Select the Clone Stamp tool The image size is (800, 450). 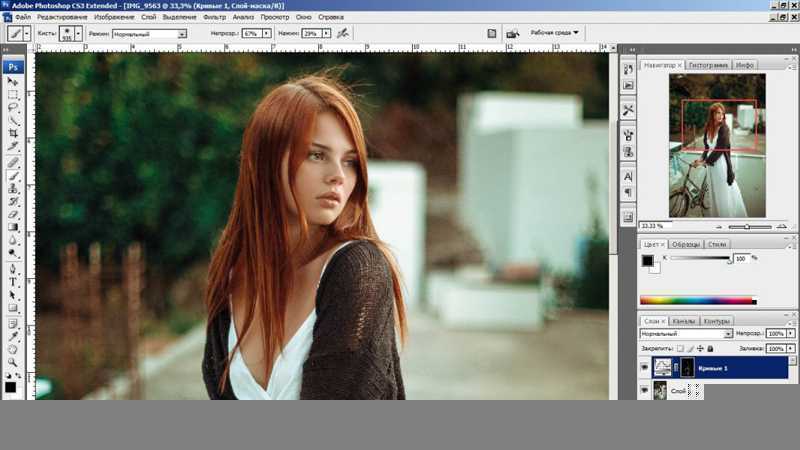point(13,189)
